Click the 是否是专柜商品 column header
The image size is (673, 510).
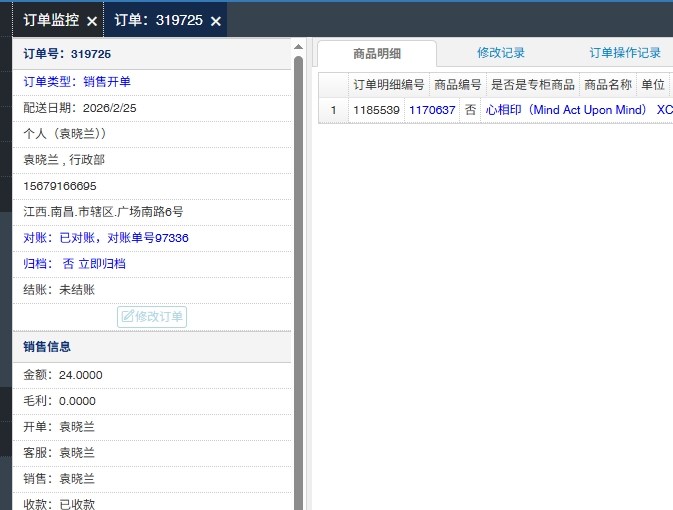[532, 85]
